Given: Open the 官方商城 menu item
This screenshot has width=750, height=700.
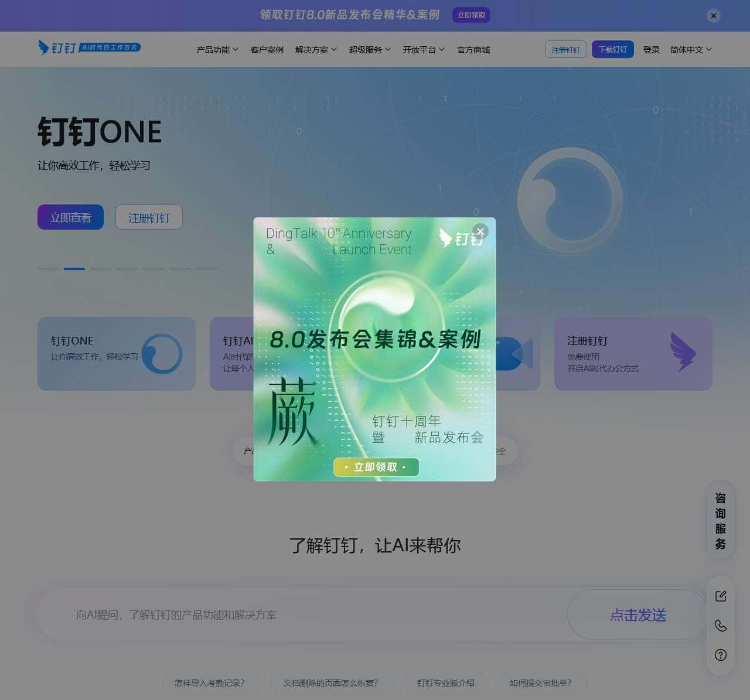Looking at the screenshot, I should [x=473, y=50].
